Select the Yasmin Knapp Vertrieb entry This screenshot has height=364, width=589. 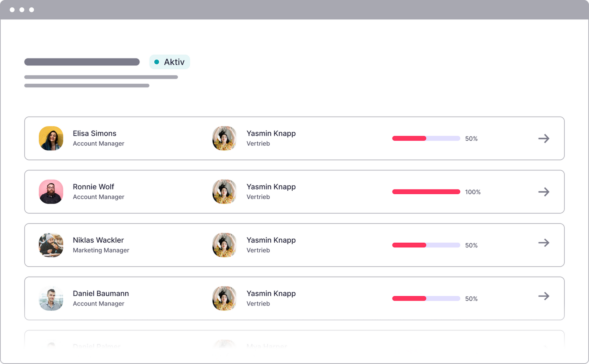271,138
